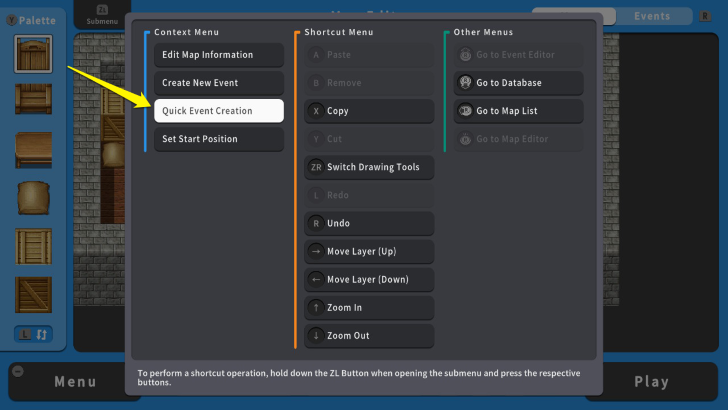Click the grayed Paste shortcut
This screenshot has height=410, width=728.
point(369,55)
